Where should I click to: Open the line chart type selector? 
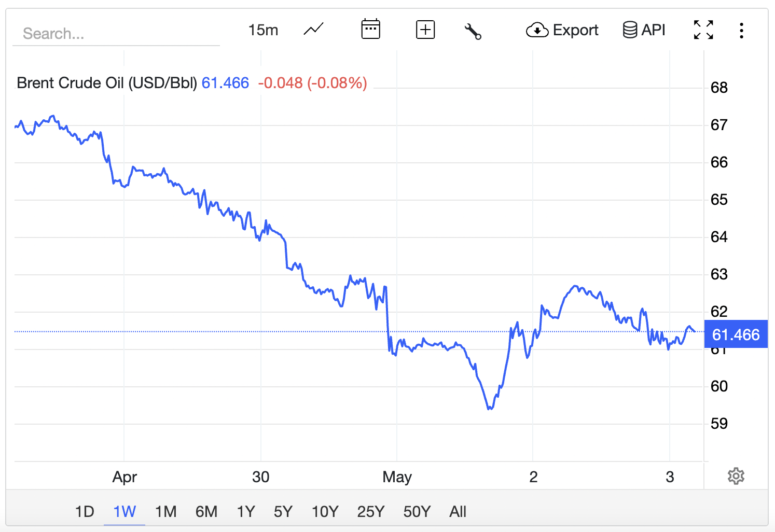pos(313,30)
